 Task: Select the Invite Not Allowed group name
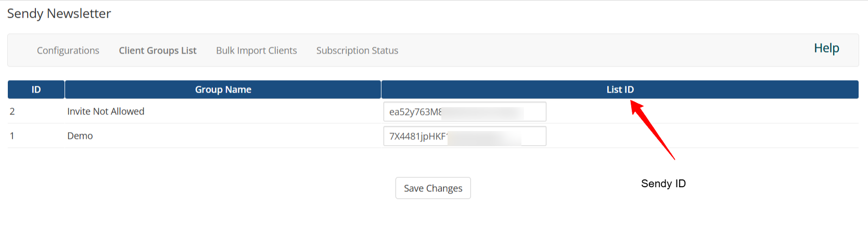pos(106,111)
